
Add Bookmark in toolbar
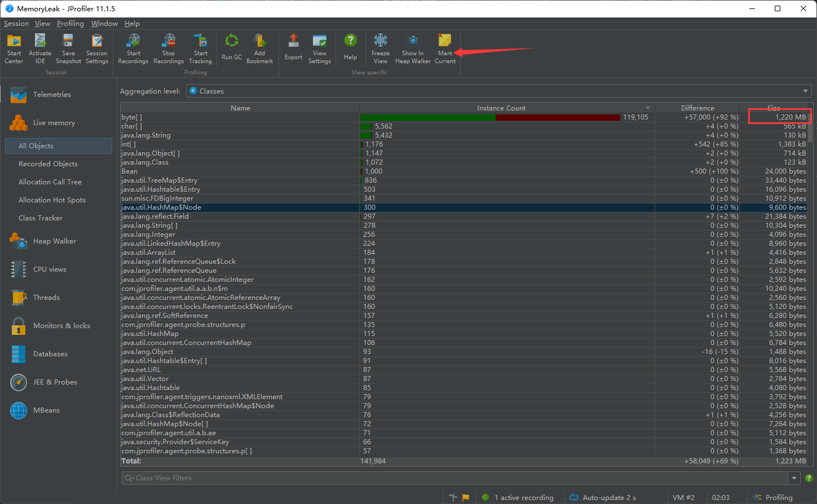tap(260, 48)
